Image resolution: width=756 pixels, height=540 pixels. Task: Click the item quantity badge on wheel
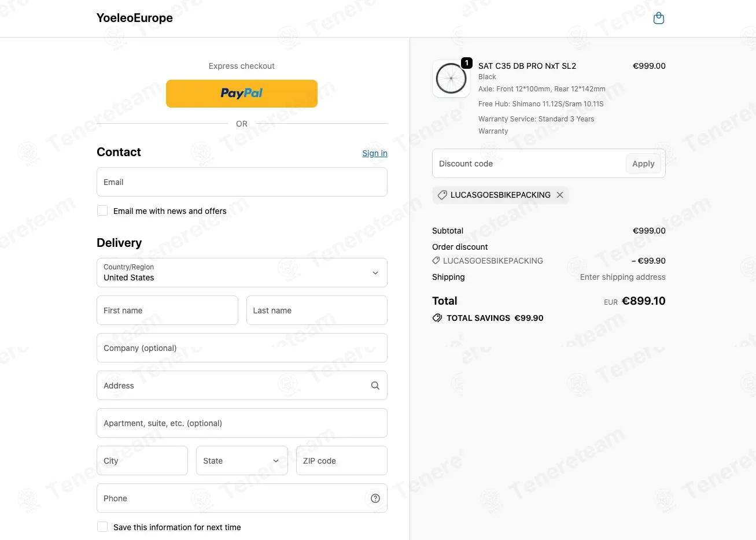[x=467, y=63]
